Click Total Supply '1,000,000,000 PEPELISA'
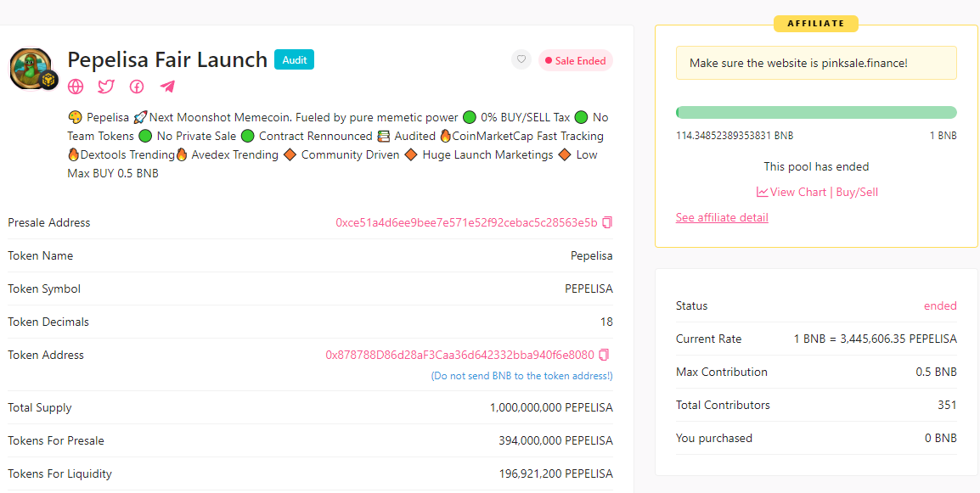The height and width of the screenshot is (493, 980). [551, 407]
